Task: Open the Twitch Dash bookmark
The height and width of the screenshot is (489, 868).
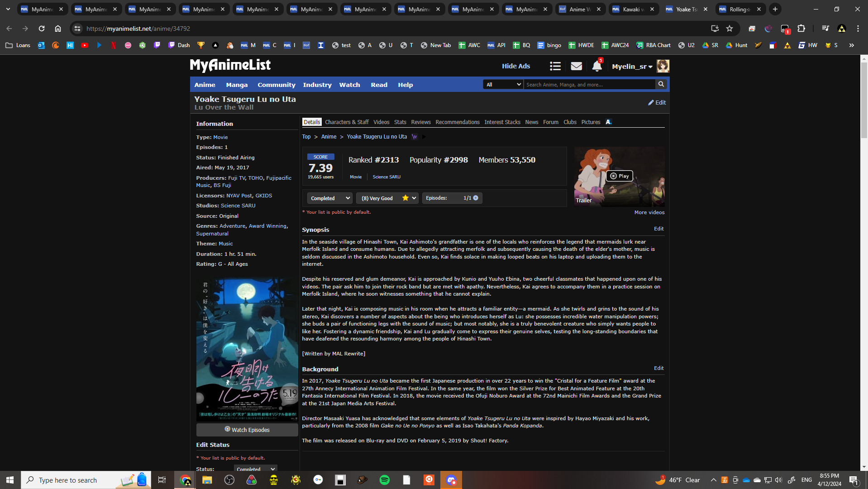Action: tap(179, 45)
